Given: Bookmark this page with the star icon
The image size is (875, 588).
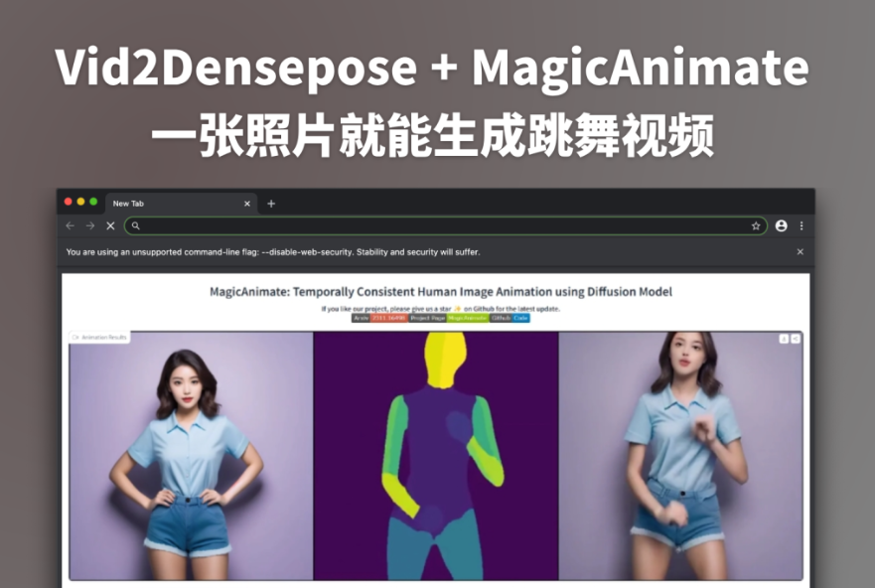Looking at the screenshot, I should [x=756, y=225].
